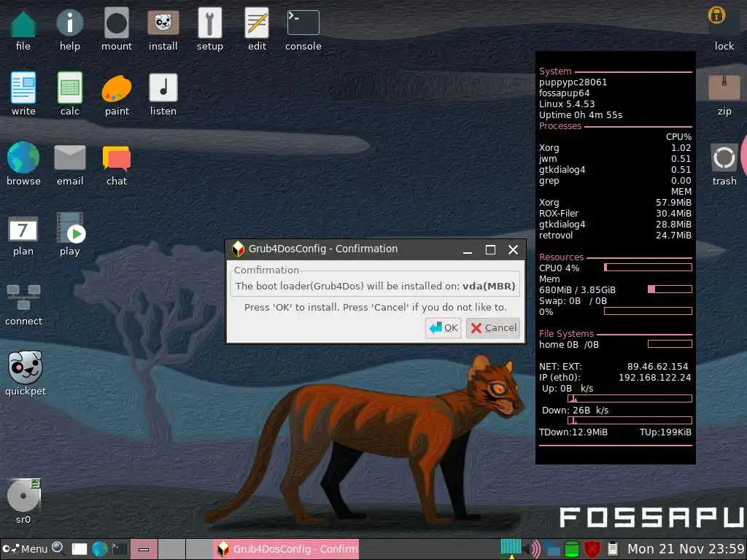The width and height of the screenshot is (747, 560).
Task: Launch the mount drives icon
Action: point(116,23)
